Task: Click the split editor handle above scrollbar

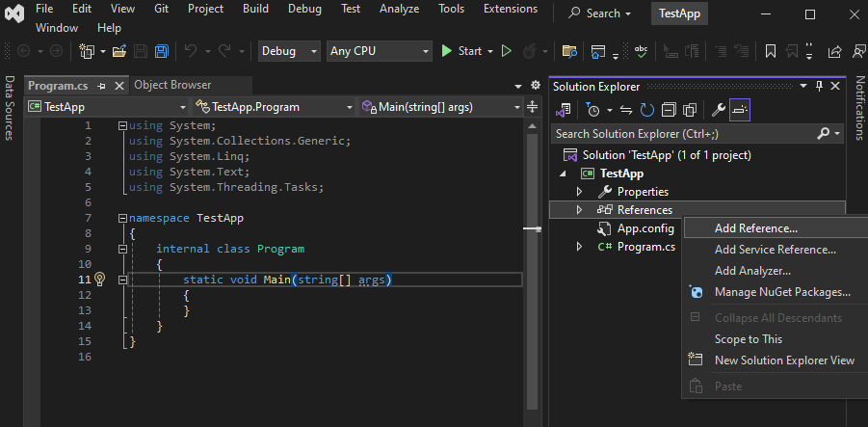Action: [x=533, y=107]
